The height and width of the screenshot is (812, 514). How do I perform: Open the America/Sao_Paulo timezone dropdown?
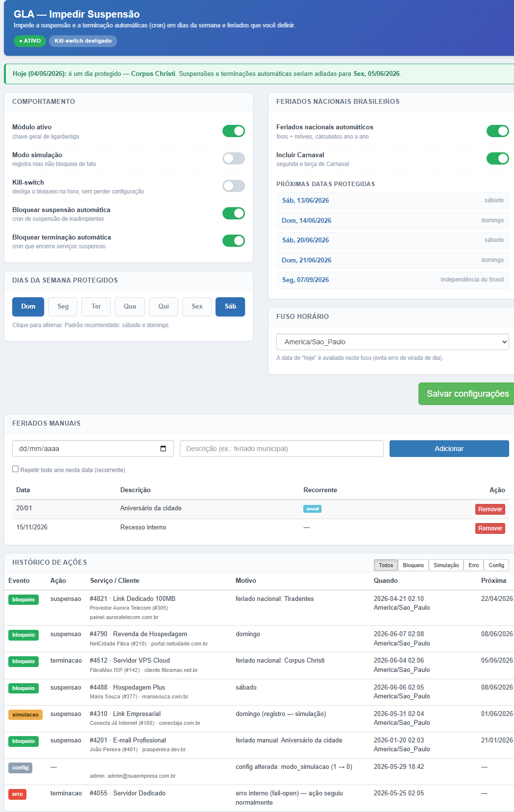point(392,342)
